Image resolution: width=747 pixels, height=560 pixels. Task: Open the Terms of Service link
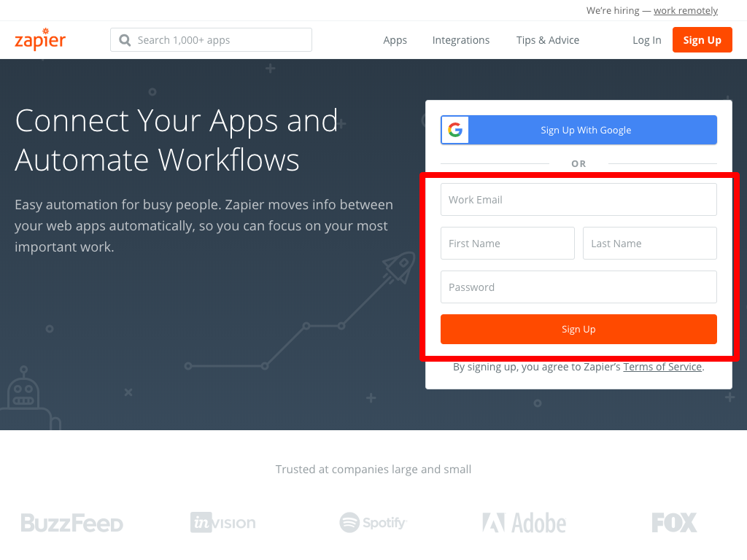click(x=662, y=367)
